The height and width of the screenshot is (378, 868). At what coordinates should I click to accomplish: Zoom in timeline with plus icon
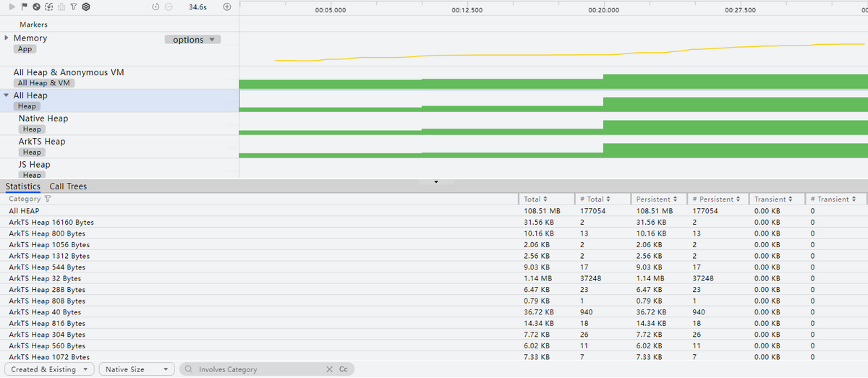tap(227, 7)
